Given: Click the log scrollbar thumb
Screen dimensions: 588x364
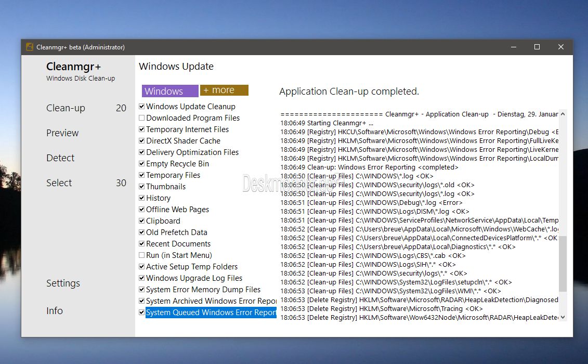Looking at the screenshot, I should (563, 264).
